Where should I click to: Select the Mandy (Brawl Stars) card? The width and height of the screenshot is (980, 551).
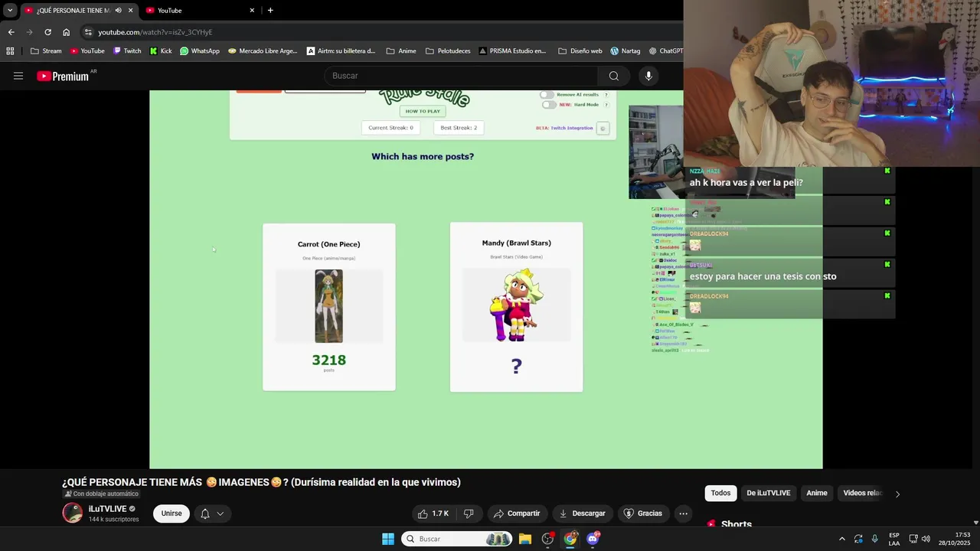[516, 307]
